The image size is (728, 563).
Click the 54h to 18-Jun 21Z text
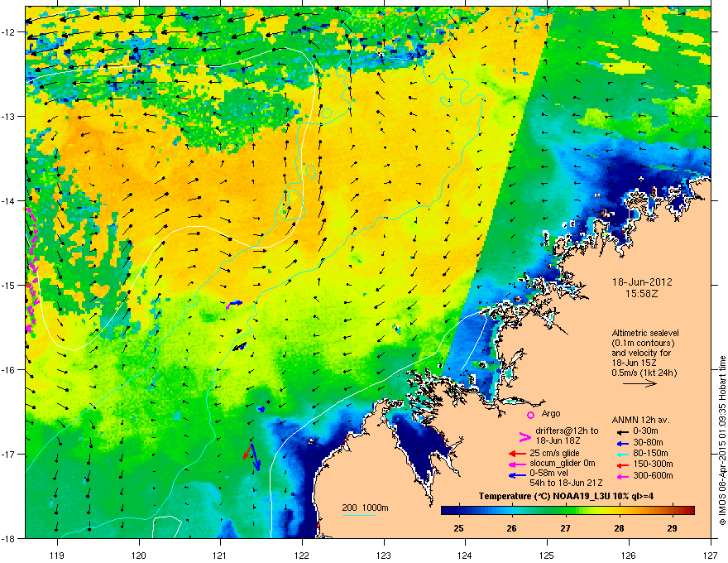pyautogui.click(x=566, y=483)
